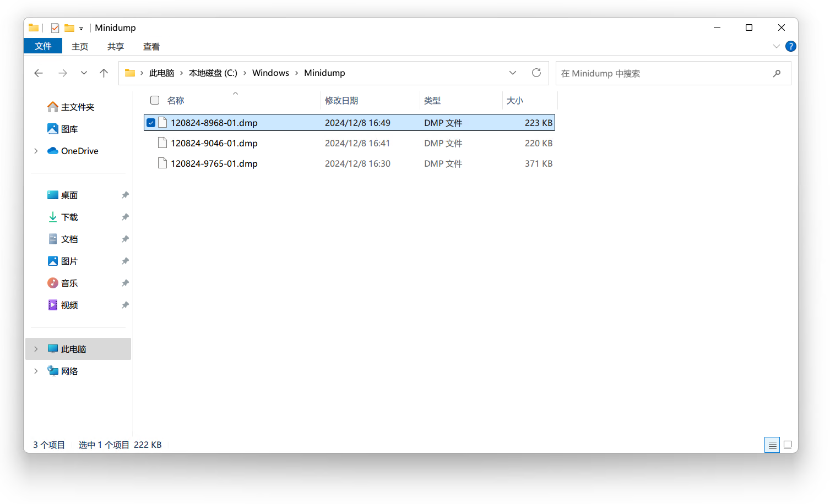The width and height of the screenshot is (830, 504).
Task: Expand the OneDrive tree node
Action: pyautogui.click(x=36, y=151)
